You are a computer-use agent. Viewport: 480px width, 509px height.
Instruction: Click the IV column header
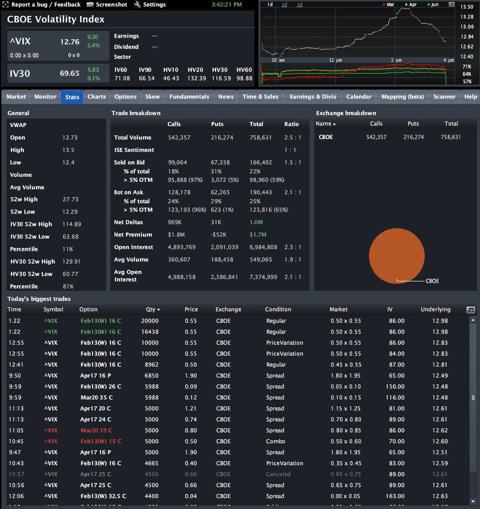(390, 309)
